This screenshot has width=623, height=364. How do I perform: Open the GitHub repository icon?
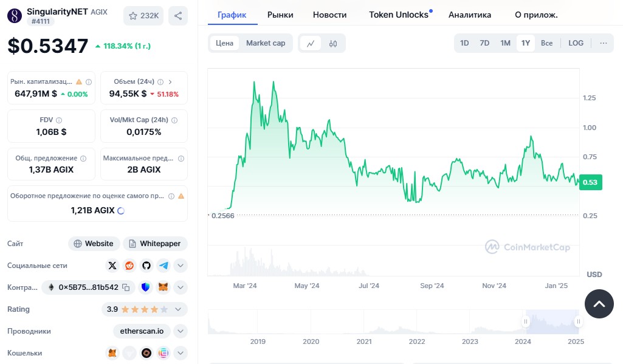[146, 266]
